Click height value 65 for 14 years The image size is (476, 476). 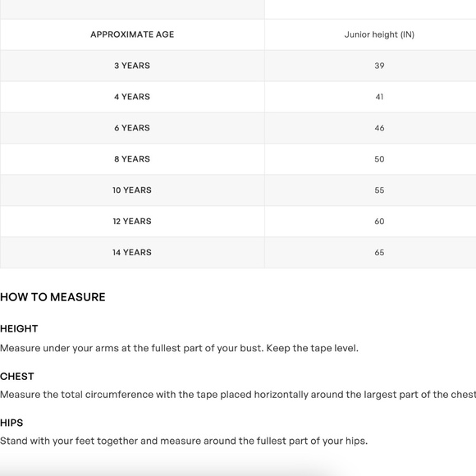[379, 252]
